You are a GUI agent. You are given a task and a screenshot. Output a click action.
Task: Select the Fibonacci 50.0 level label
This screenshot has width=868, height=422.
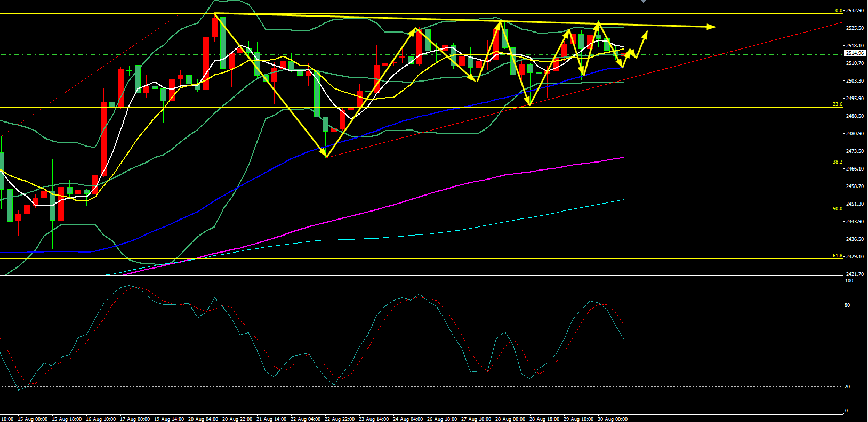838,209
